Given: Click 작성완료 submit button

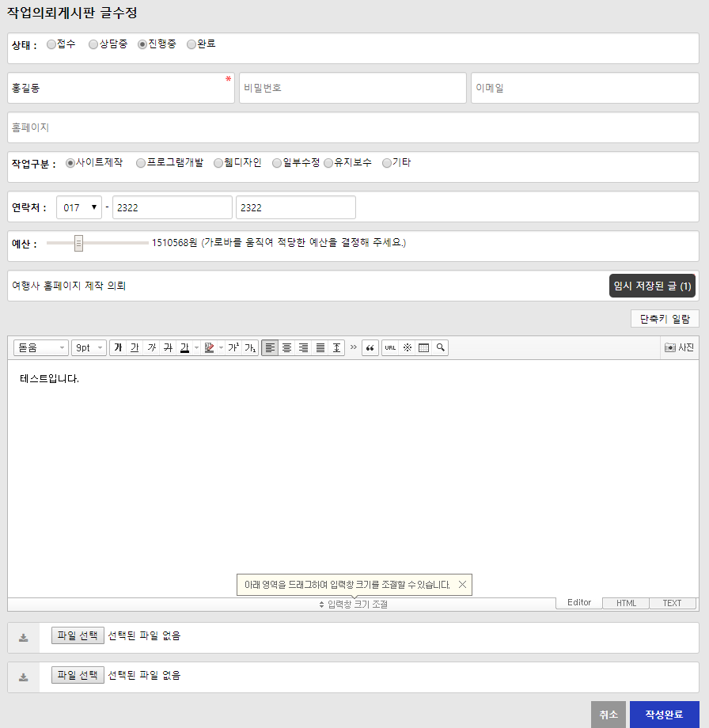Looking at the screenshot, I should [x=665, y=715].
